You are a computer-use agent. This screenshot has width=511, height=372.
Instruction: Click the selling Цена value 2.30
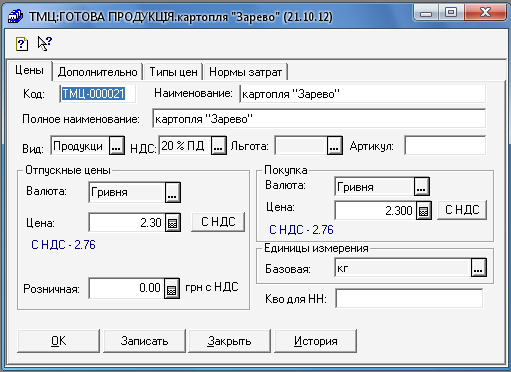tap(127, 223)
